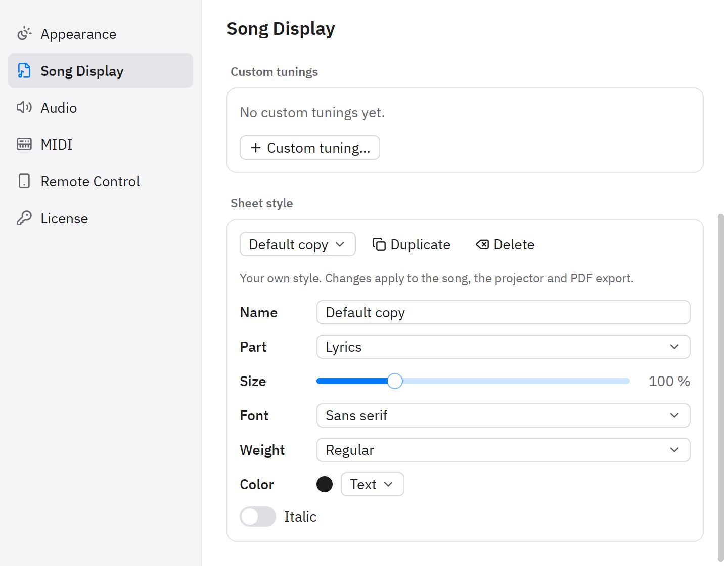Click the 'No custom tunings yet.' text
Screen dimensions: 728x566
click(x=312, y=112)
